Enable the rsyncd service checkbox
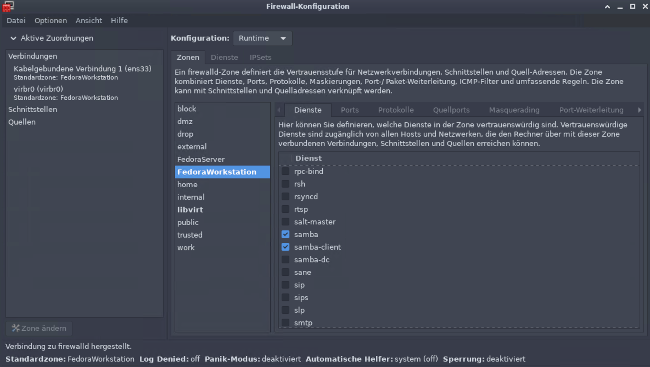650x367 pixels. pos(286,196)
